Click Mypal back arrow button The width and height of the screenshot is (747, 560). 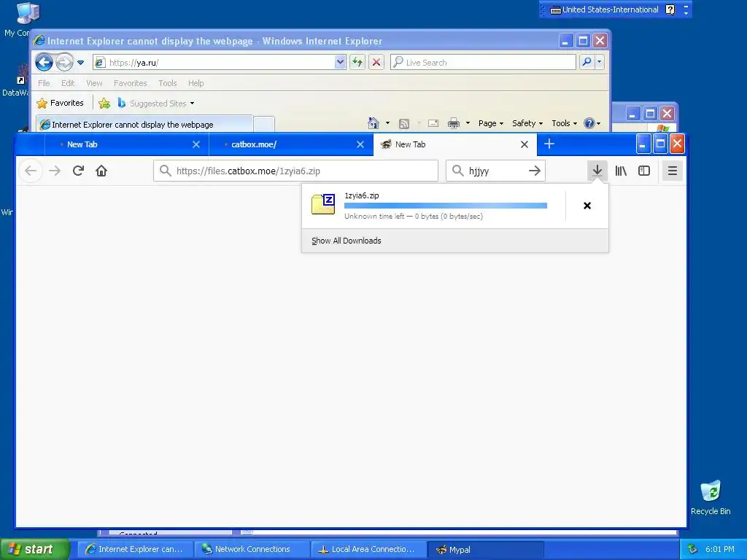pyautogui.click(x=31, y=171)
